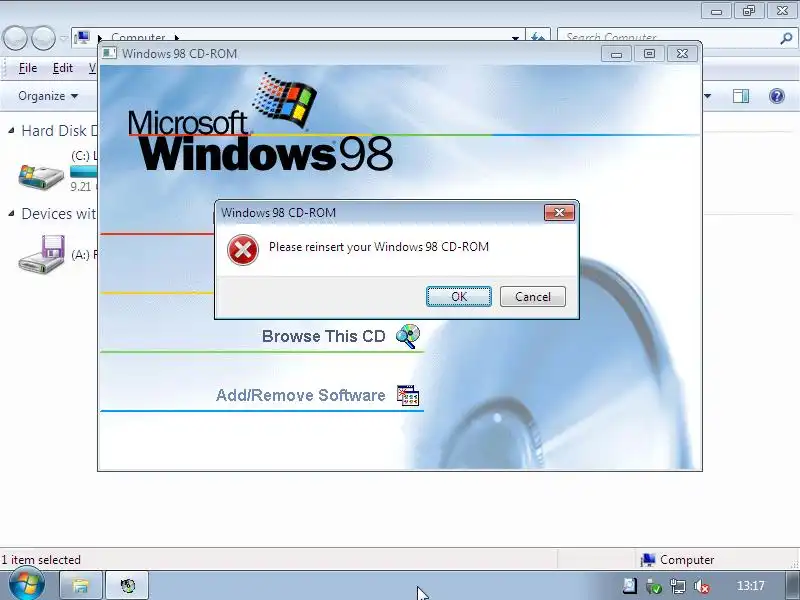Click the network tray icon
This screenshot has width=800, height=600.
click(x=678, y=586)
